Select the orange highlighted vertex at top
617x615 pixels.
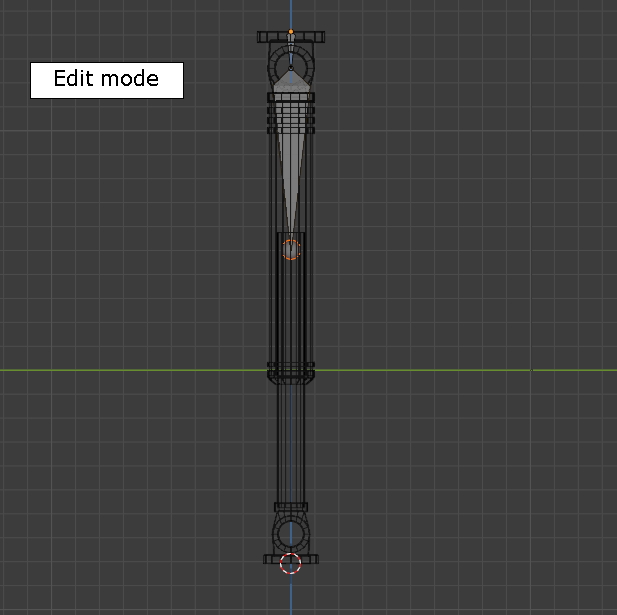(x=291, y=31)
